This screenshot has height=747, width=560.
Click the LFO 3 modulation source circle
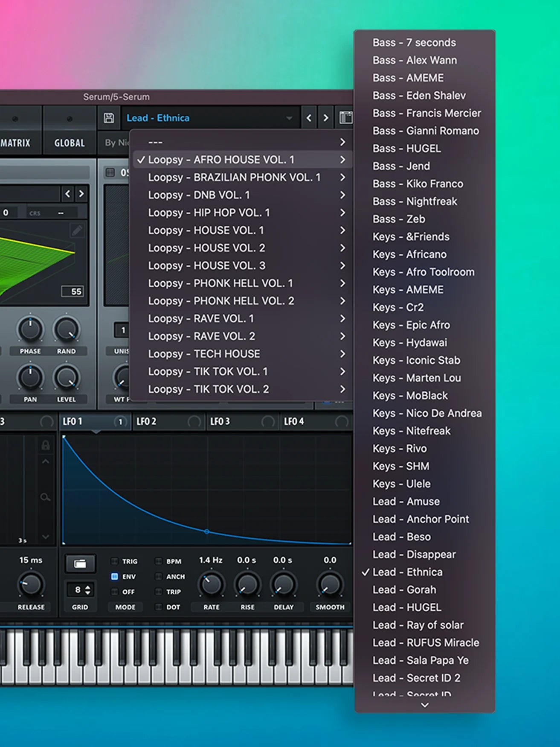268,422
